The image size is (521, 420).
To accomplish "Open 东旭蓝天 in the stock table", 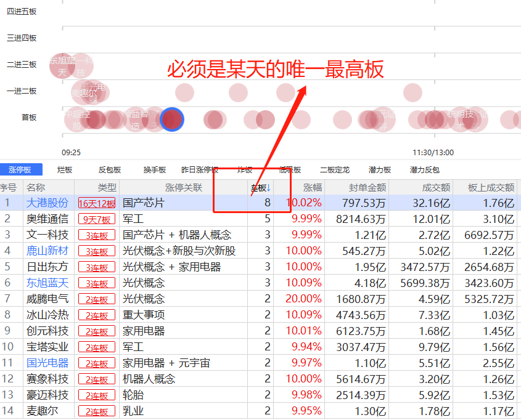I will coord(47,283).
